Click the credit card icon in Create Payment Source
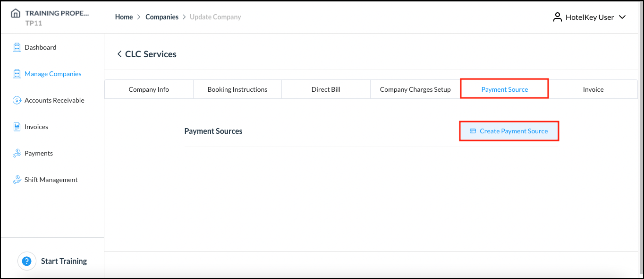Viewport: 644px width, 279px height. pos(473,131)
